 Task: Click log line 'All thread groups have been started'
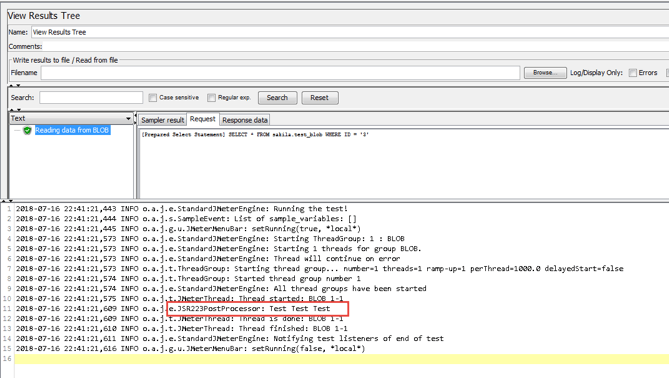pyautogui.click(x=221, y=288)
